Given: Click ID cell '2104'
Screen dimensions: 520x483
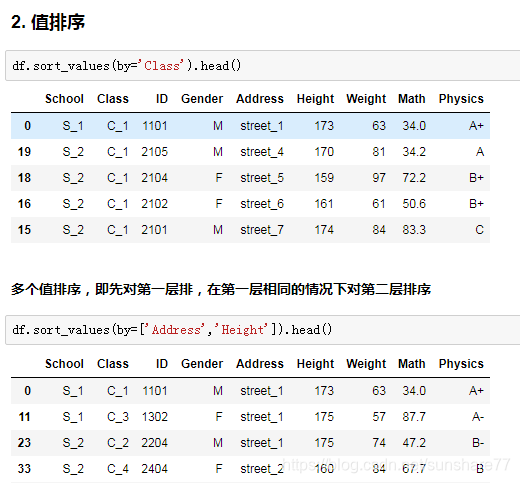Looking at the screenshot, I should (155, 178).
